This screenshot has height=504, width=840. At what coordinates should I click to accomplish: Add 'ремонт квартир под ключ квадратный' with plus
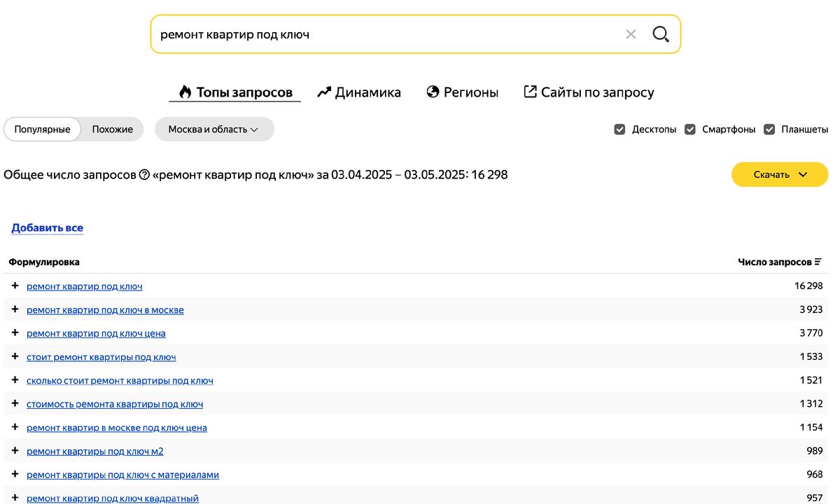(x=15, y=498)
